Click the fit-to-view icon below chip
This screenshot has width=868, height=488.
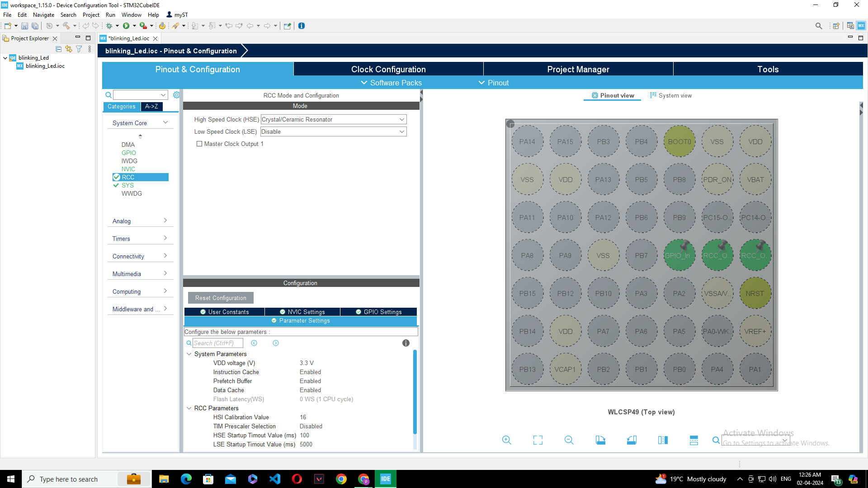[538, 440]
